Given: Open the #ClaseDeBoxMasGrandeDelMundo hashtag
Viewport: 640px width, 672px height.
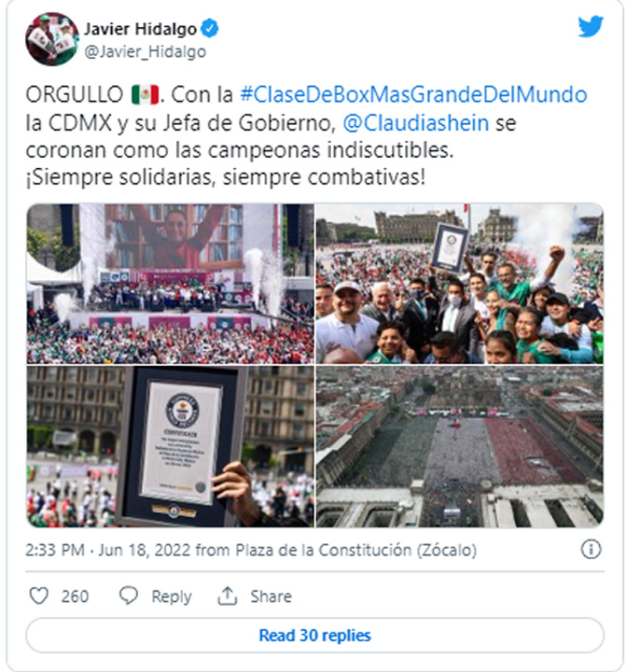Looking at the screenshot, I should (x=413, y=94).
